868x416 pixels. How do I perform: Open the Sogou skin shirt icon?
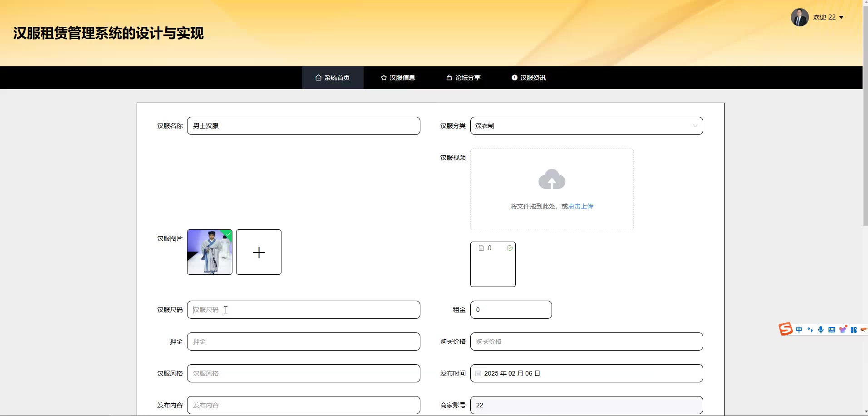click(843, 330)
